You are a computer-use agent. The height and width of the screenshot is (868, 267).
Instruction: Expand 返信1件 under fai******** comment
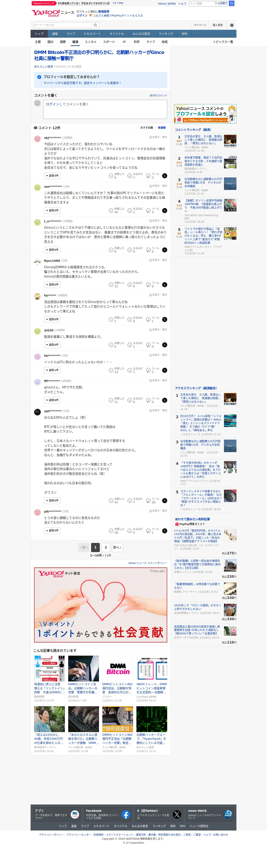point(52,370)
